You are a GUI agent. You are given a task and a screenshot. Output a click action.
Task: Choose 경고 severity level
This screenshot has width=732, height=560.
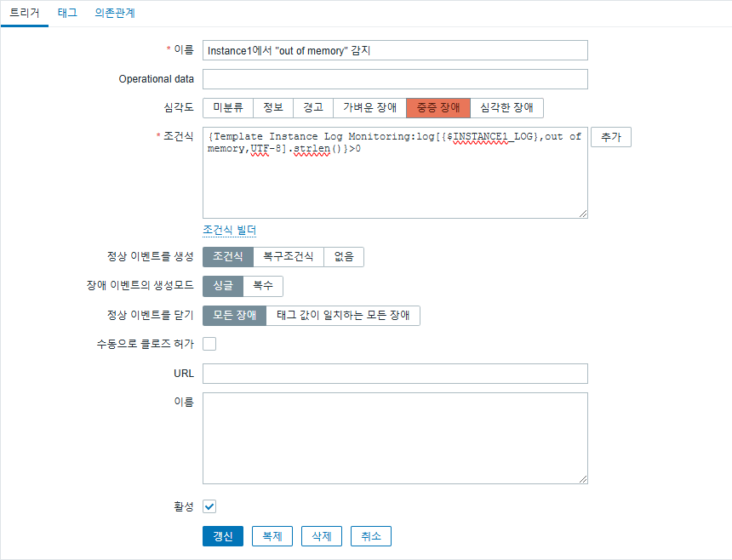tap(313, 108)
